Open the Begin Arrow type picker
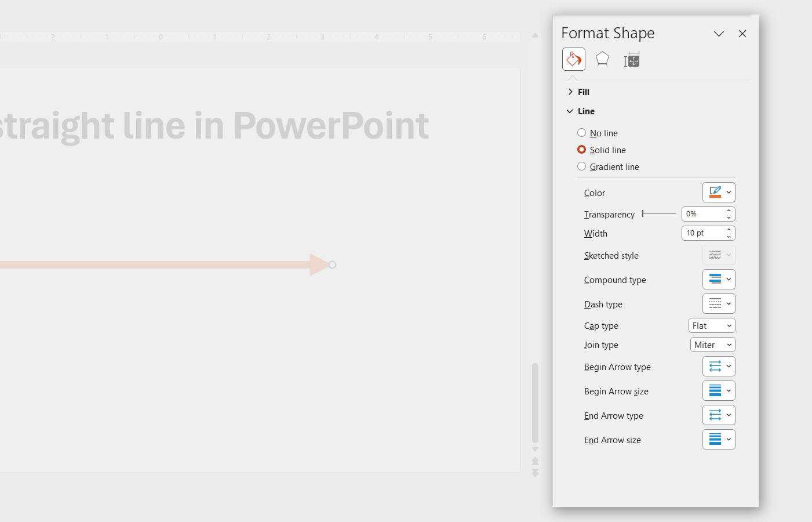 point(719,366)
